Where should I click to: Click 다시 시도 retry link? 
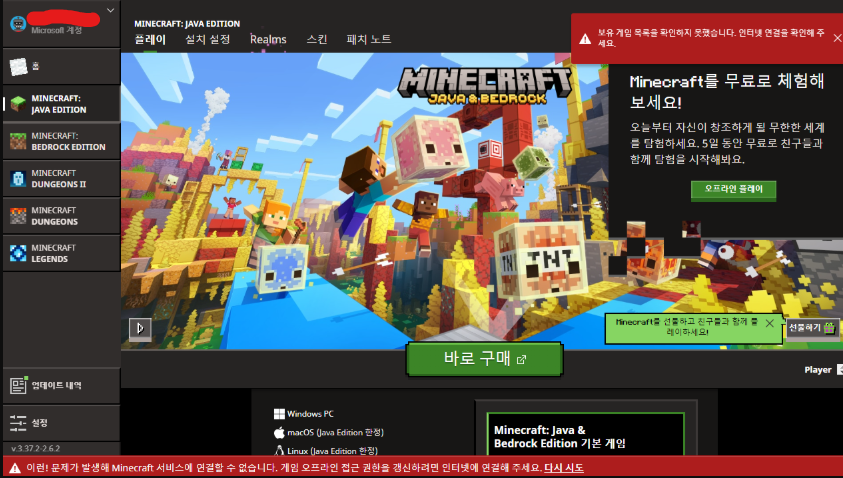pyautogui.click(x=563, y=468)
